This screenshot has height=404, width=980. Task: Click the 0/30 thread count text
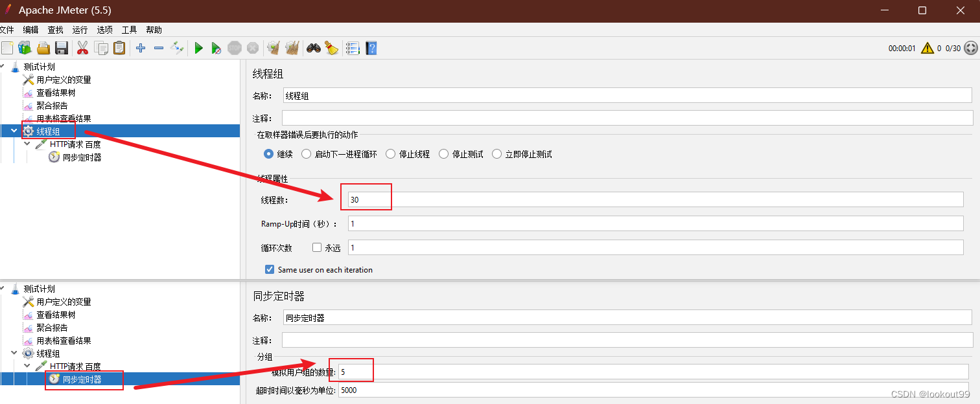(x=953, y=49)
